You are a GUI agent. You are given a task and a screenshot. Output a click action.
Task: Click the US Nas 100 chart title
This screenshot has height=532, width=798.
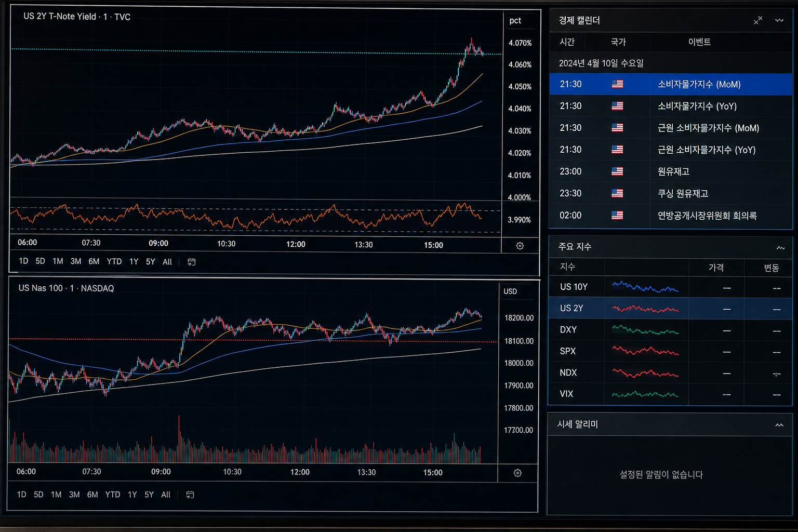point(66,288)
